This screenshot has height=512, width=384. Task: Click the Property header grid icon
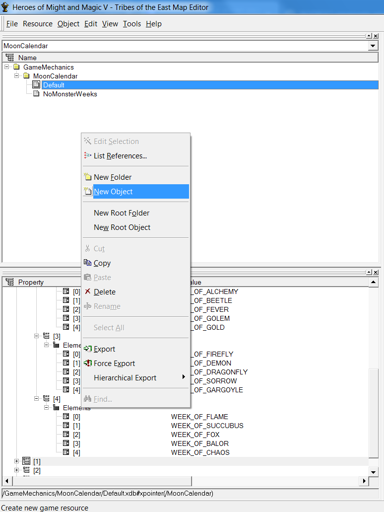(x=10, y=282)
